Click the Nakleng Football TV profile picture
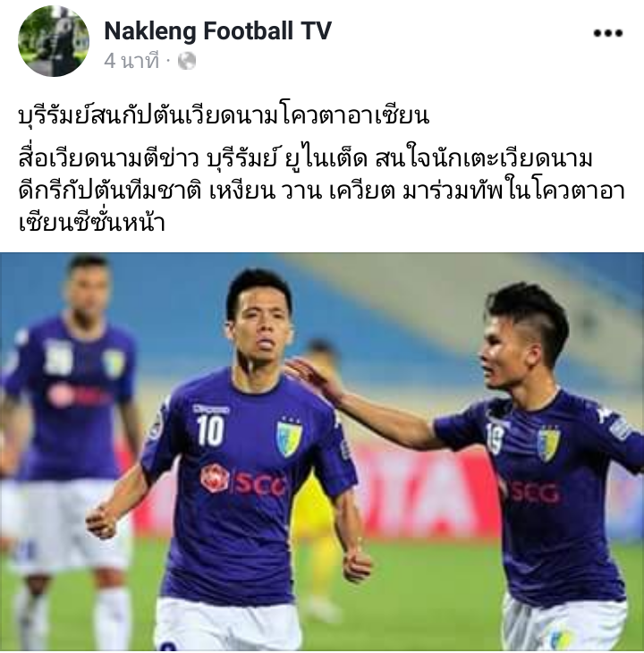 [54, 41]
